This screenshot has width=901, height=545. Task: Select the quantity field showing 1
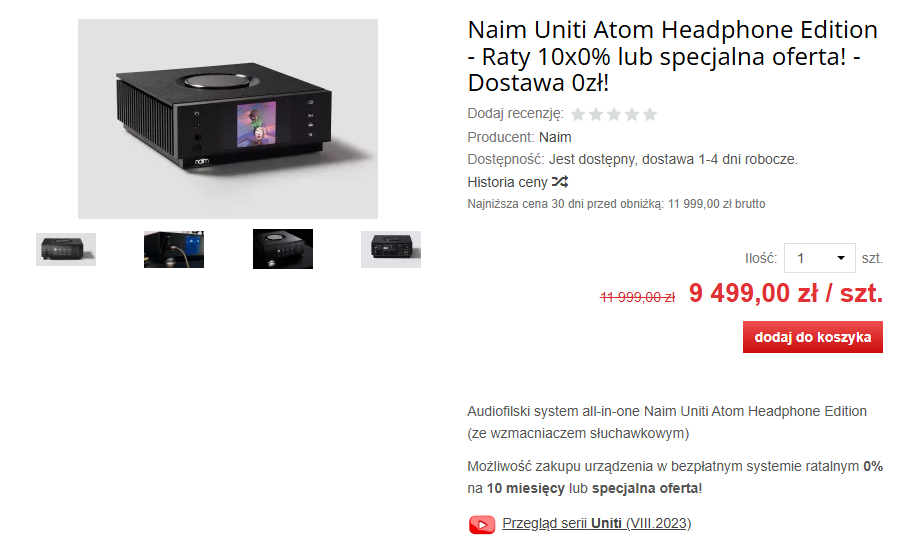(x=819, y=258)
